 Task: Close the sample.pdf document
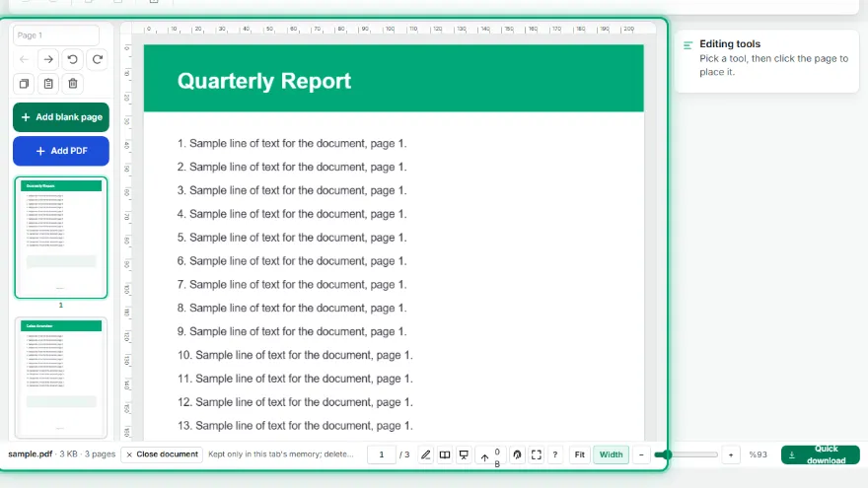[x=162, y=454]
